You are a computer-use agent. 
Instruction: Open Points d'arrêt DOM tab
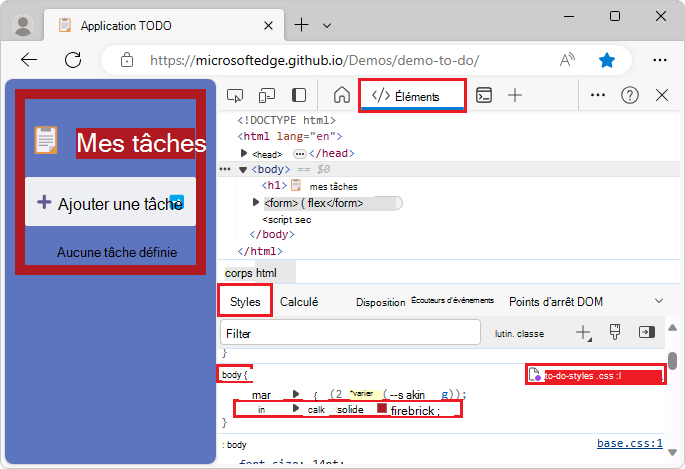(x=556, y=302)
